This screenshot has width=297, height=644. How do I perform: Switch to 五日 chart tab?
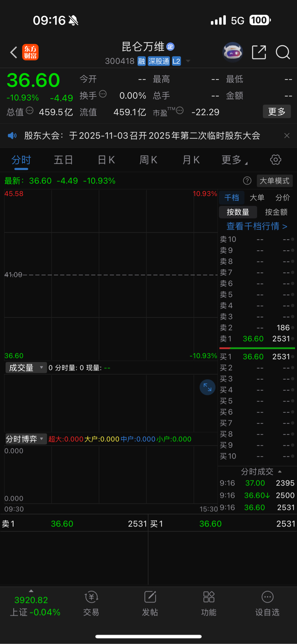tap(63, 160)
